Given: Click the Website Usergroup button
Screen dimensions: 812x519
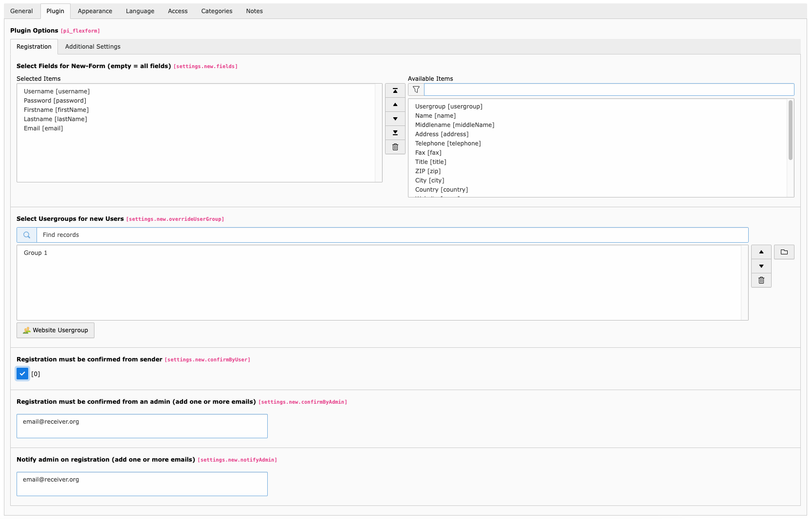Looking at the screenshot, I should [55, 330].
